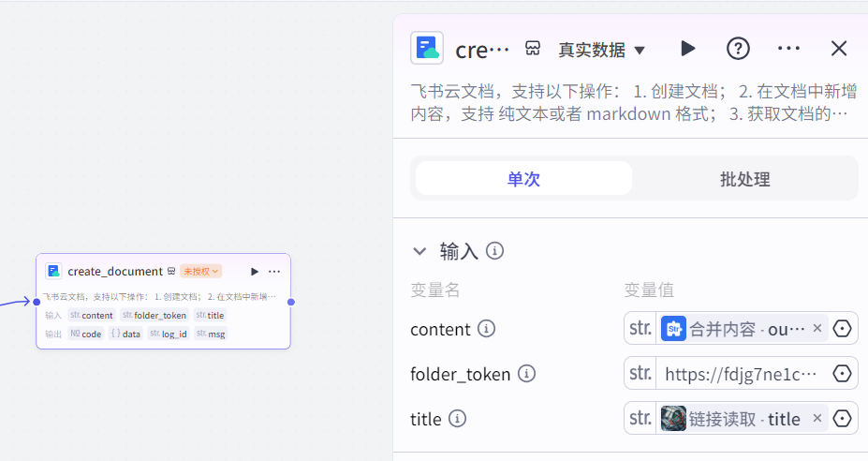Open the 真实数据 data mode dropdown

602,50
